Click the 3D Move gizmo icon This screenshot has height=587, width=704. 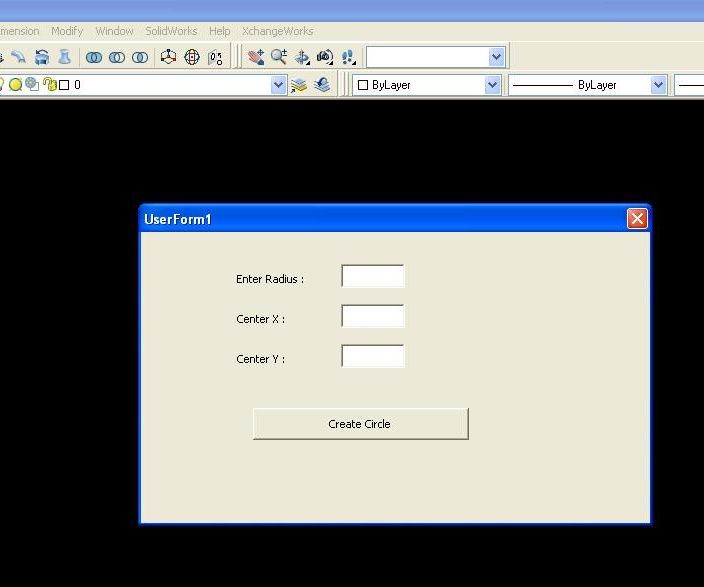click(168, 57)
